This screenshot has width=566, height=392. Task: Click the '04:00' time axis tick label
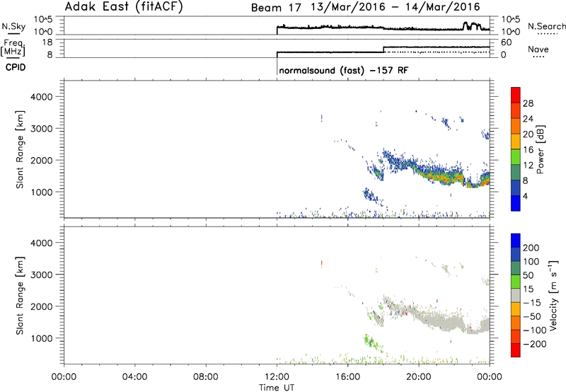click(135, 377)
